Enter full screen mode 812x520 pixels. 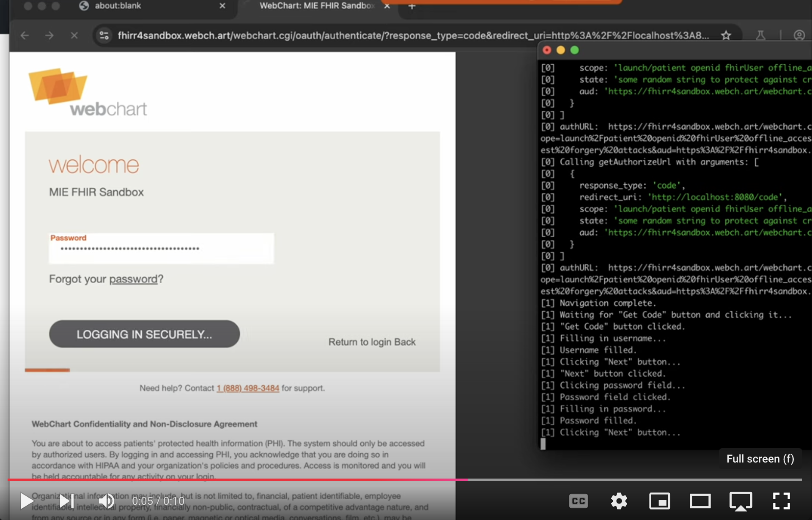781,501
